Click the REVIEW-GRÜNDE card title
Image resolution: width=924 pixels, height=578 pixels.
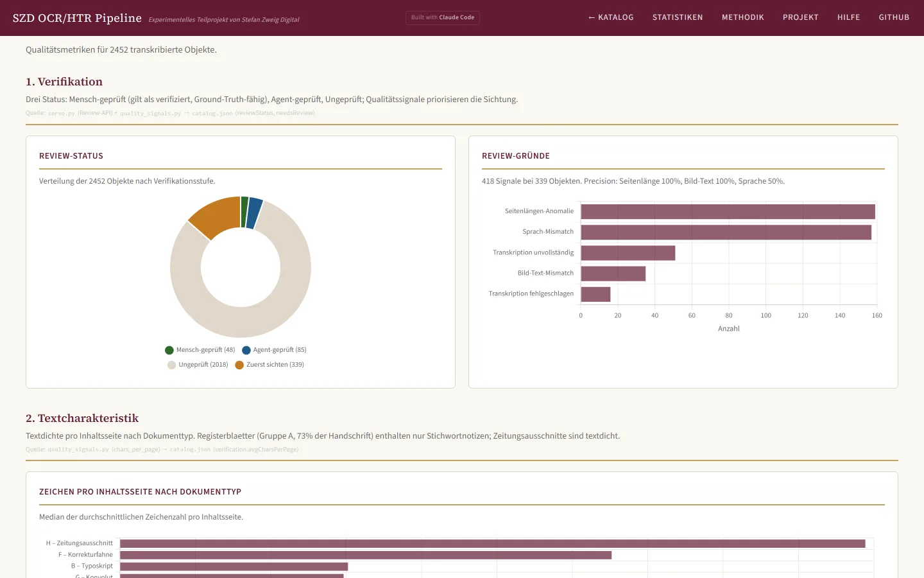[x=516, y=156]
